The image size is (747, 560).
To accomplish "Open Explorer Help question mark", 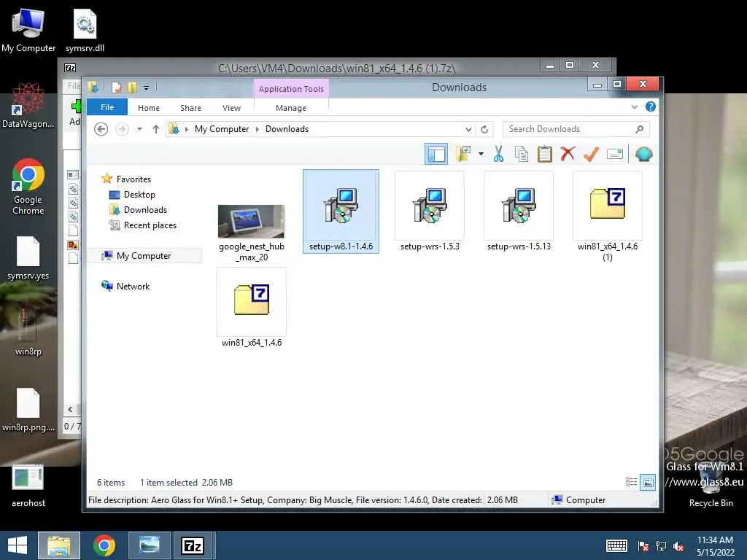I will pos(650,106).
